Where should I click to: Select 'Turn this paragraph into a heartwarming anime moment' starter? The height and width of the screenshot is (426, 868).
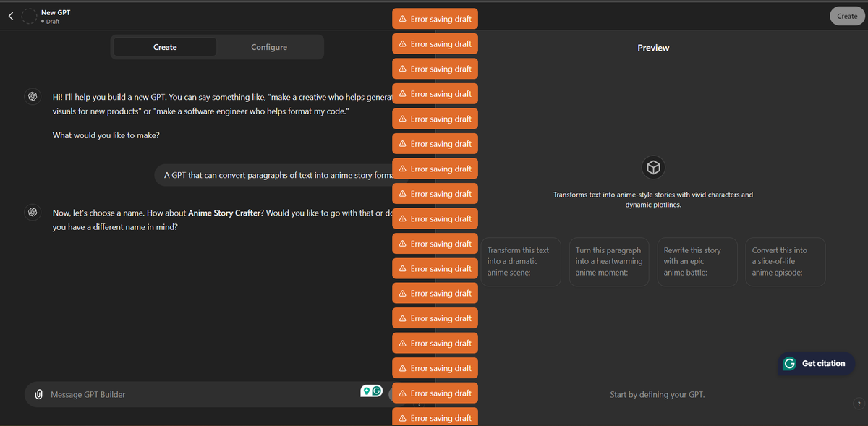pos(609,262)
